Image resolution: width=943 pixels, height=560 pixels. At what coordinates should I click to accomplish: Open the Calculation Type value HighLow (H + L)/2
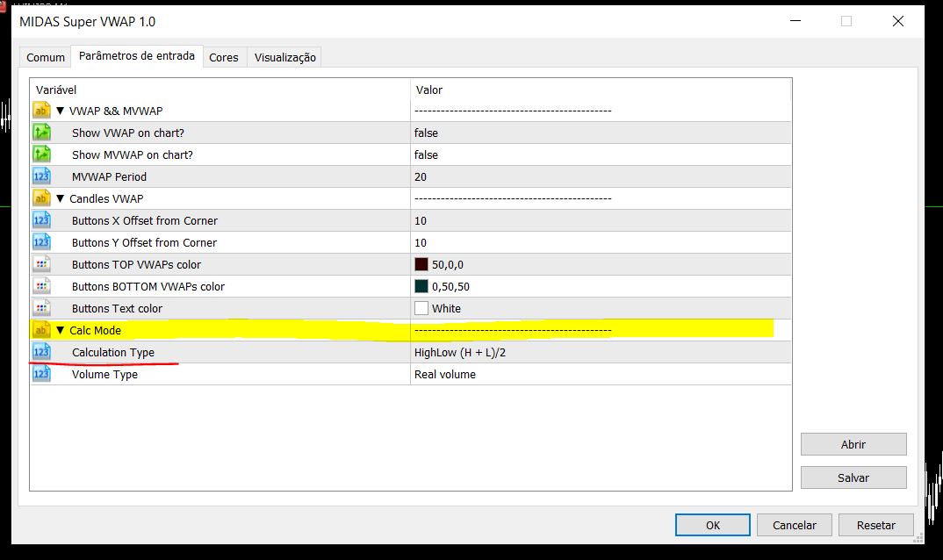[460, 353]
